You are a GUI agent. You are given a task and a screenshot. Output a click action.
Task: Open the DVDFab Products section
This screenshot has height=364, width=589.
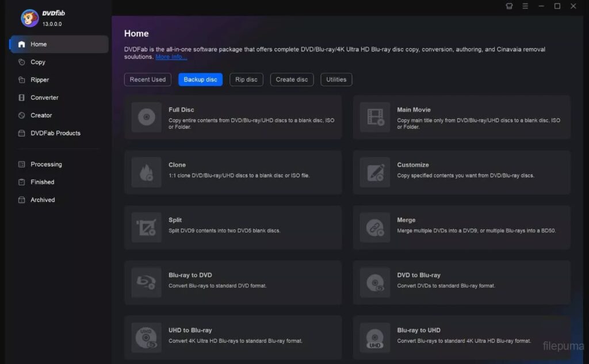(53, 133)
